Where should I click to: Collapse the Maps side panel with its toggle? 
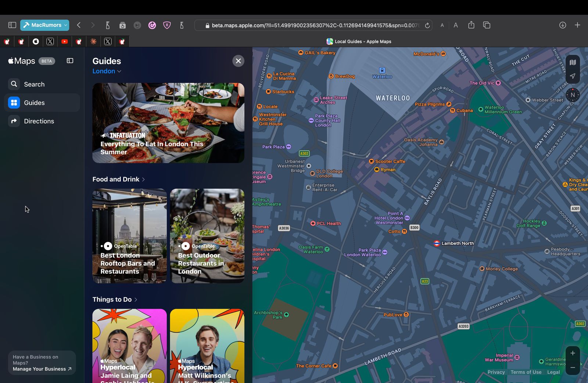click(69, 61)
